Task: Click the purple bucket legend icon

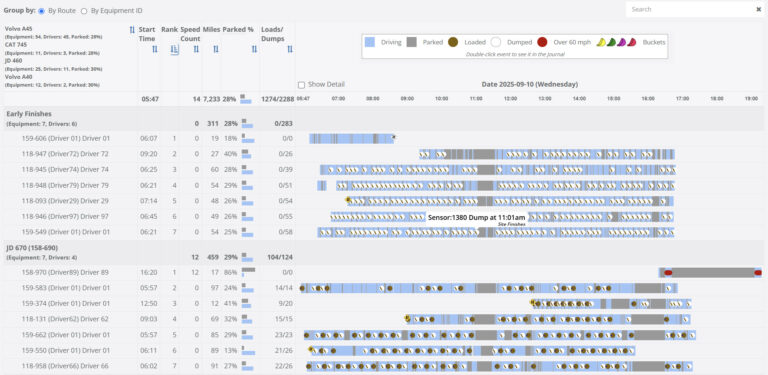Action: click(x=622, y=43)
